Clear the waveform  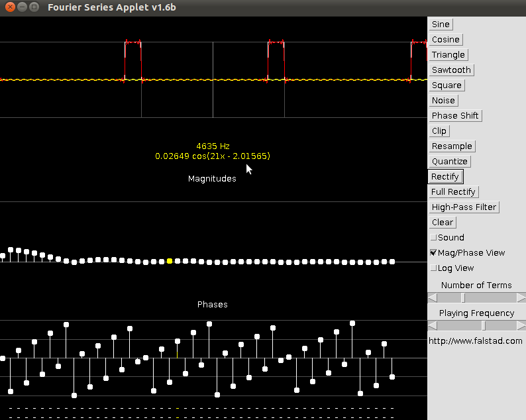click(x=443, y=223)
